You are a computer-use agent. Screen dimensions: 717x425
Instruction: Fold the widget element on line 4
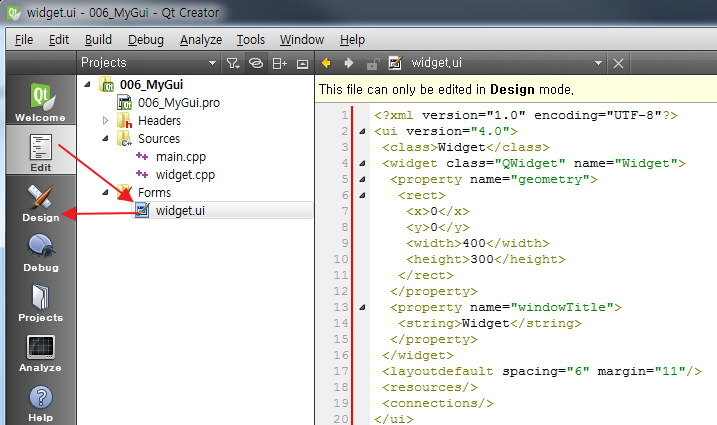(x=362, y=163)
